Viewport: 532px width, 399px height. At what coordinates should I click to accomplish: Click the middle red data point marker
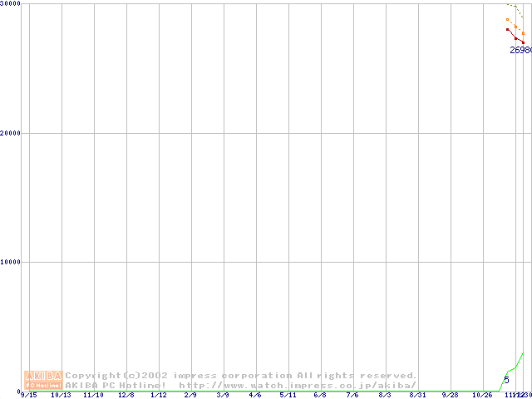coord(515,38)
